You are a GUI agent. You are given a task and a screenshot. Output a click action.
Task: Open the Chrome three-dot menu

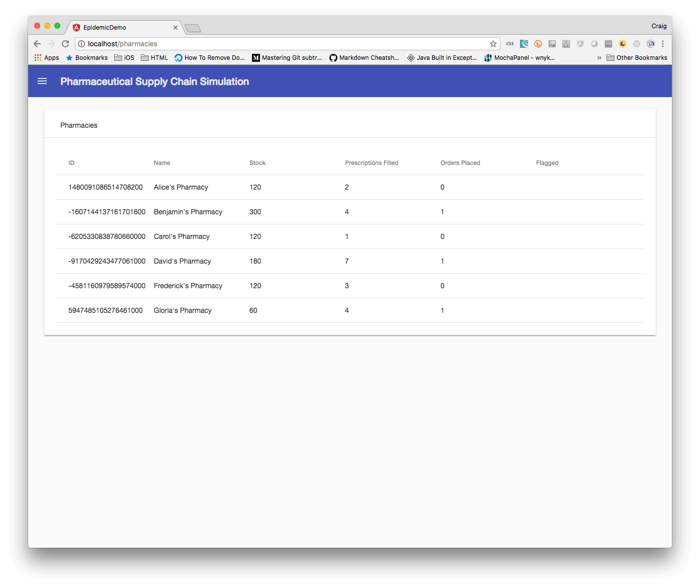663,44
